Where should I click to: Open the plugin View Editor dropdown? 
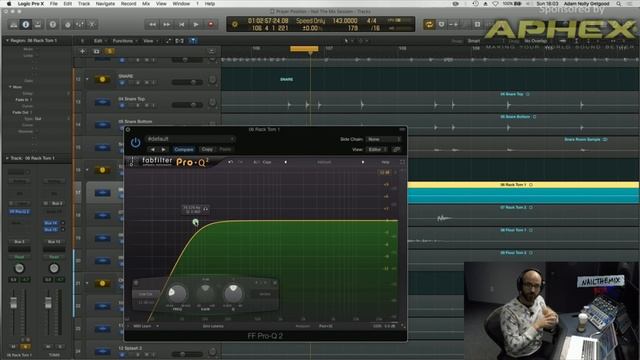377,149
